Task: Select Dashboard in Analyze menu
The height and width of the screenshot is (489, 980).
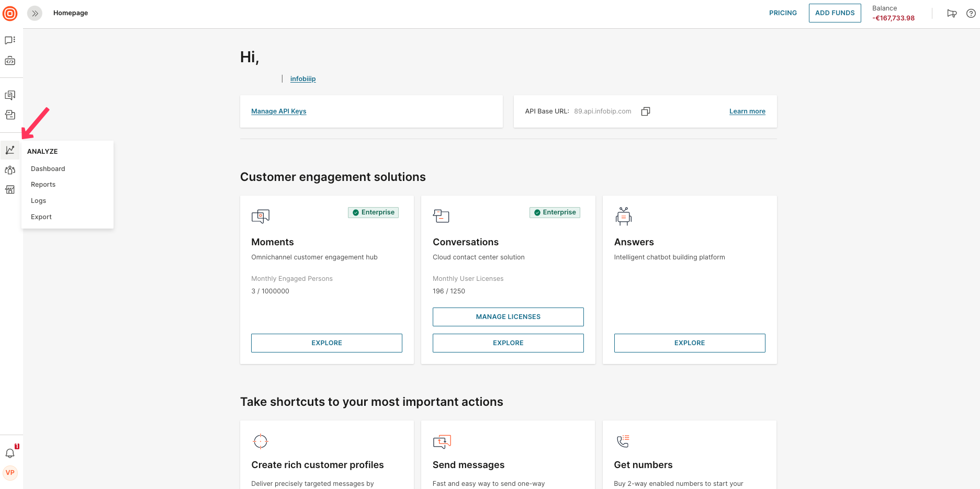Action: point(48,169)
